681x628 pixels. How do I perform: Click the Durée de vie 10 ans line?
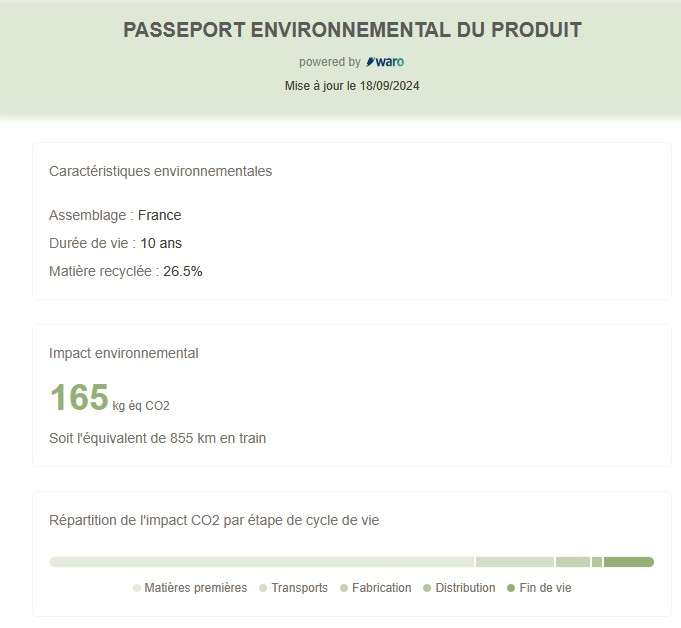pos(115,243)
